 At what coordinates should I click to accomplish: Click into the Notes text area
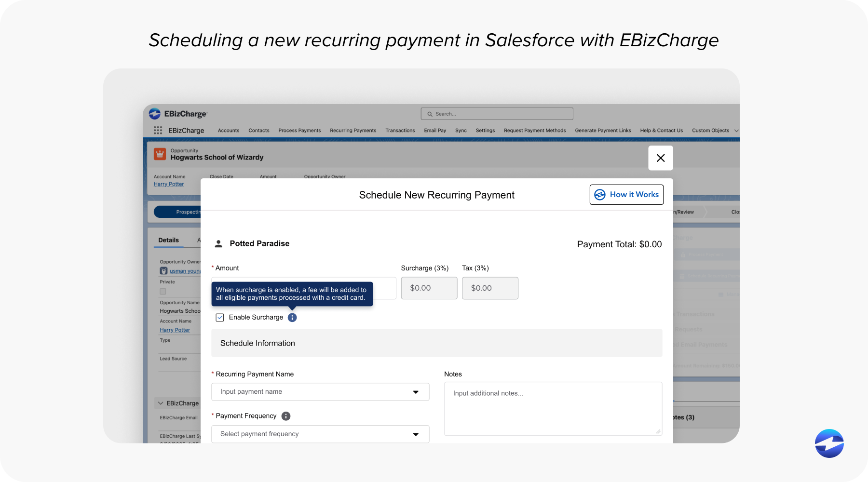[553, 409]
